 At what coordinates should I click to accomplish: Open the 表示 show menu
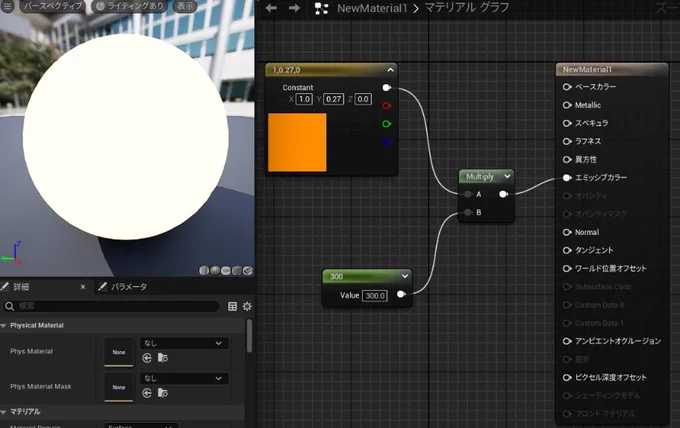(x=185, y=6)
